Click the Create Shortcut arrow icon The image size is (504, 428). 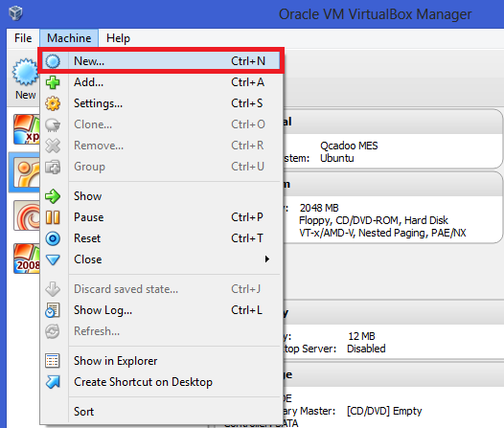pos(53,382)
